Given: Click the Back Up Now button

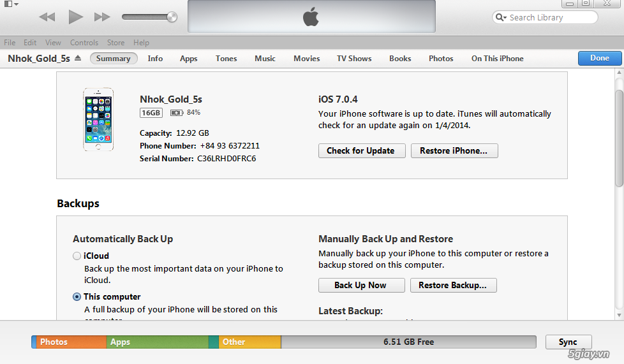Looking at the screenshot, I should click(361, 285).
